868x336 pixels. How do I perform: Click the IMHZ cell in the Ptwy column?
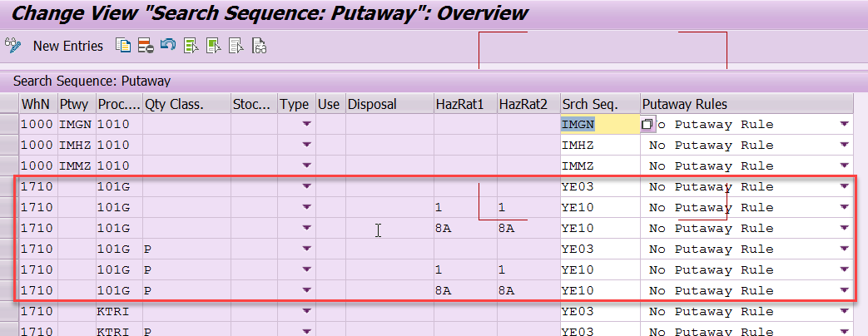click(77, 145)
